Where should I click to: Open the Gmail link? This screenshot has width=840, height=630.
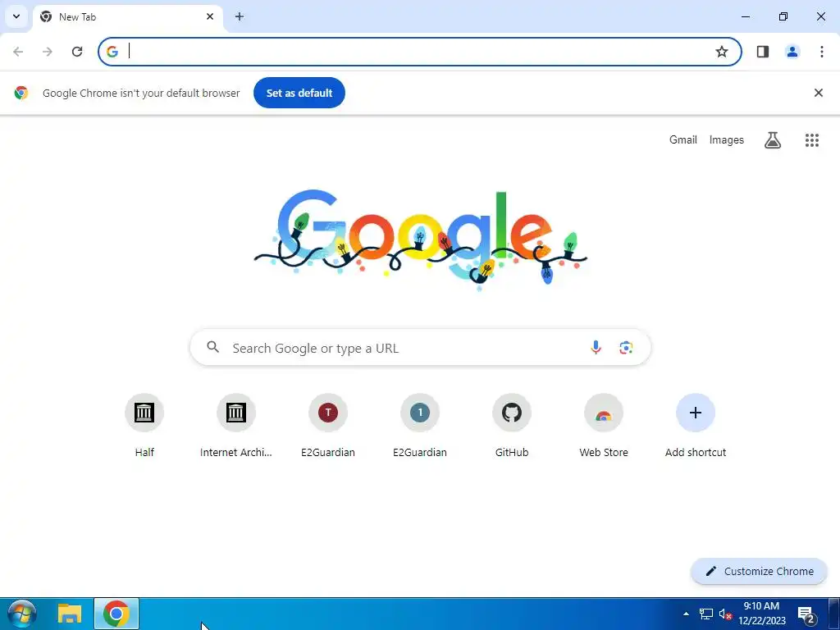point(683,139)
